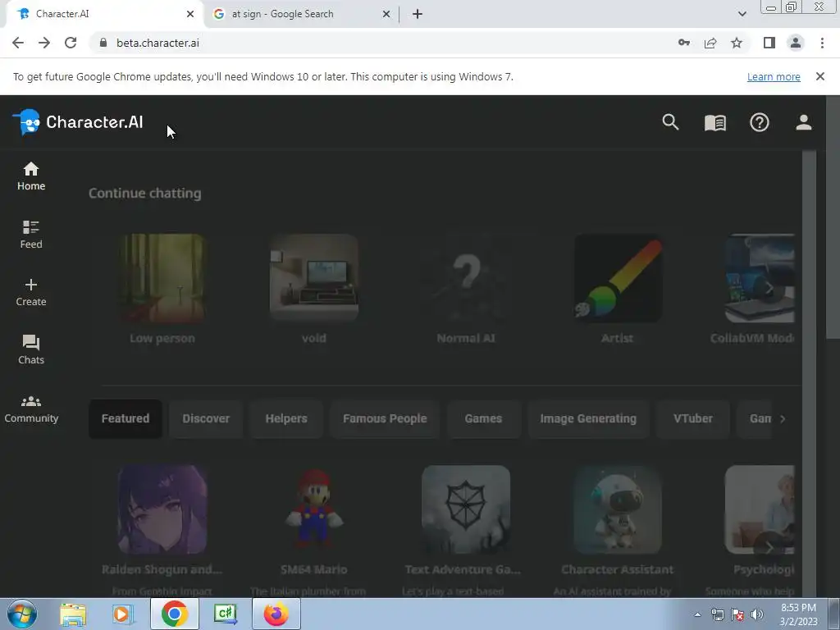This screenshot has width=840, height=630.
Task: Select the Famous People category
Action: coord(385,419)
